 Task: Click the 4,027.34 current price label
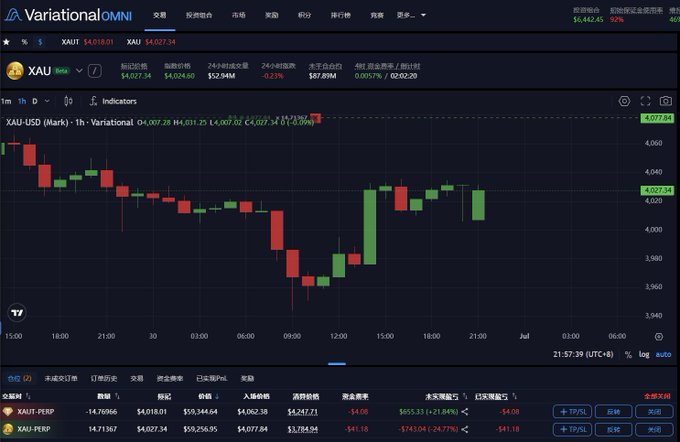coord(657,190)
